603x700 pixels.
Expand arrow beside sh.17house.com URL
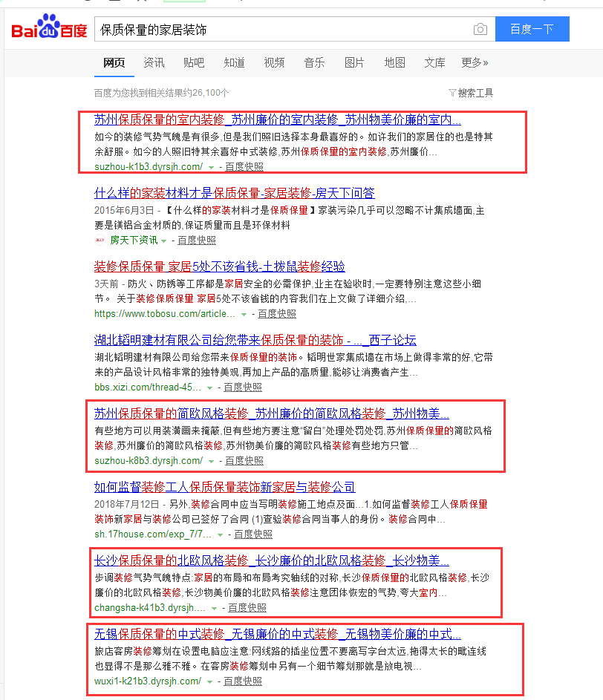[220, 535]
